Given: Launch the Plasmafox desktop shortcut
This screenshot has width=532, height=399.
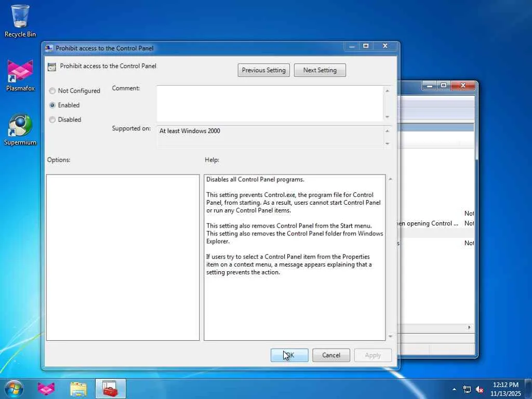Looking at the screenshot, I should [x=20, y=75].
